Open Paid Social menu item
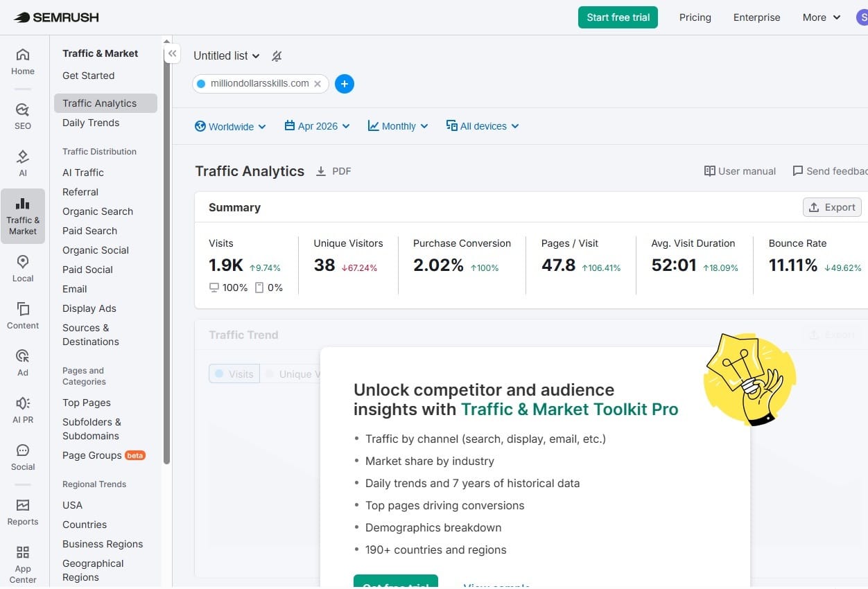Viewport: 868px width, 589px height. pos(87,270)
